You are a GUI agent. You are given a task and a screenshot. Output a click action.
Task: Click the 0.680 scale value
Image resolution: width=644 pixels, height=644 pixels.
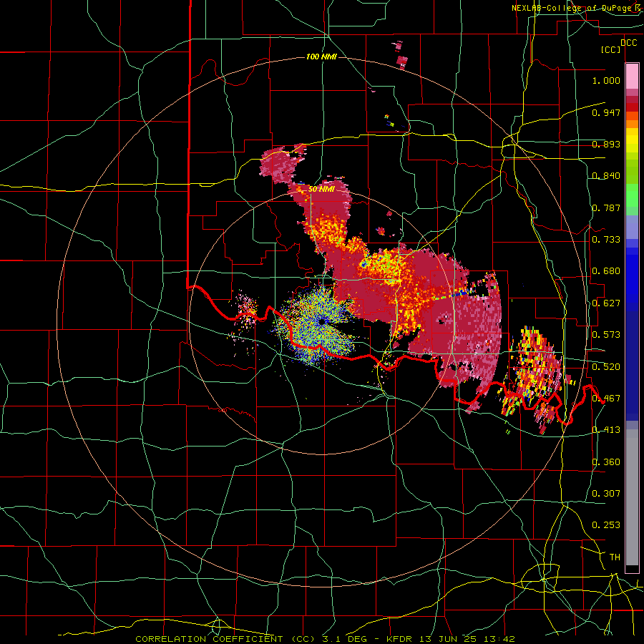tap(606, 271)
